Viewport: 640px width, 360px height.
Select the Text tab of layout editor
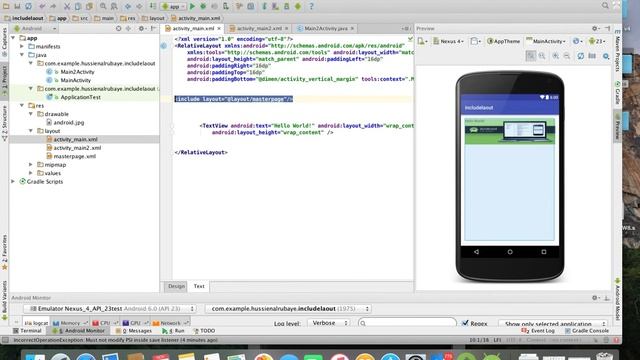coord(199,286)
